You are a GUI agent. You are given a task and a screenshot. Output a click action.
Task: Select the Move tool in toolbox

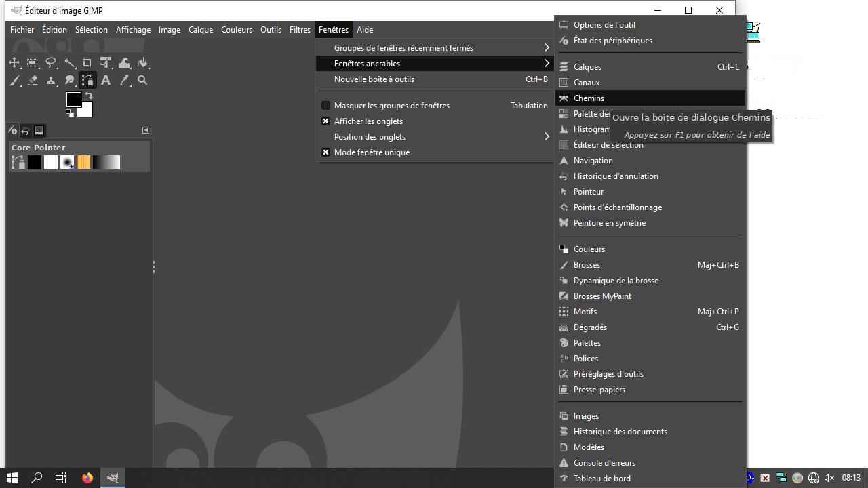[14, 63]
